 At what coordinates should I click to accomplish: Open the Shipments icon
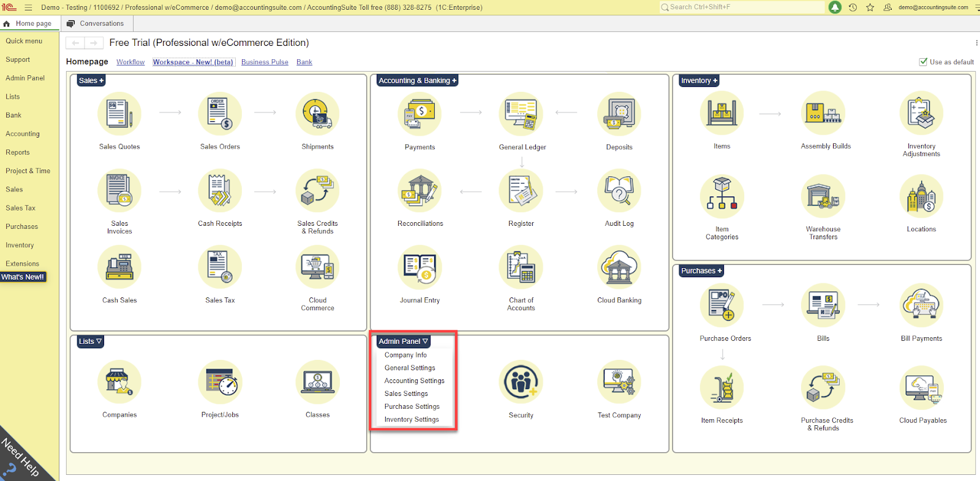click(317, 114)
